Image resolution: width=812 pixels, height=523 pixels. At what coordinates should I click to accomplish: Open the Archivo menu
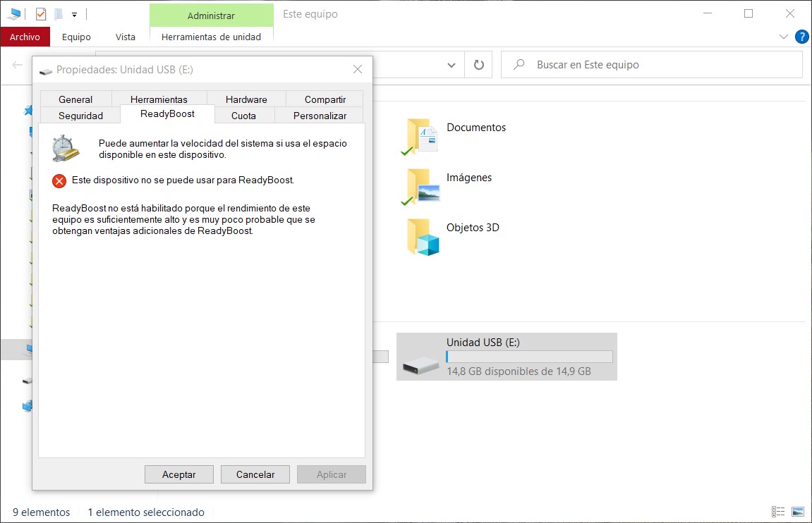pos(25,37)
